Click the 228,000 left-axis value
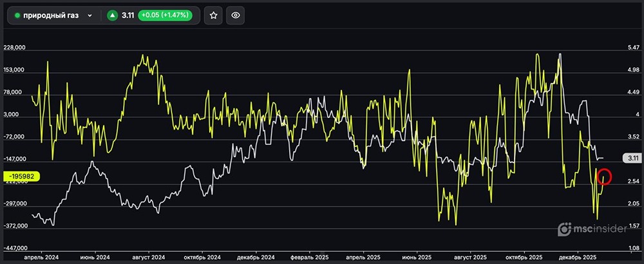 click(14, 48)
